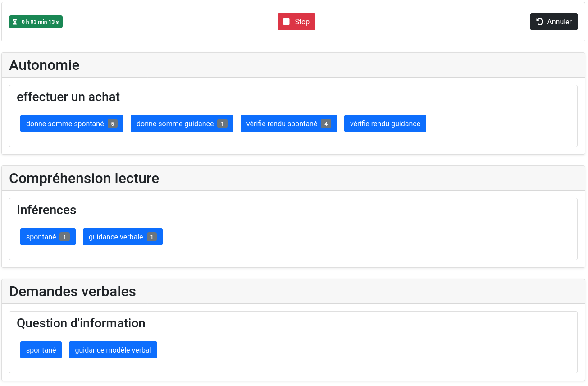Click the hourglass icon in the timer

14,22
